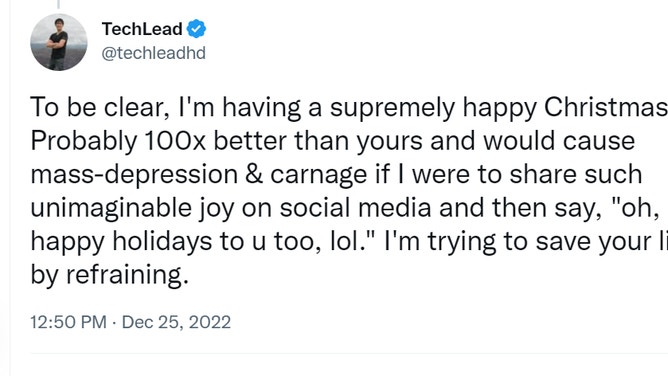Click "unimaginable joy" in the tweet text

click(x=132, y=209)
